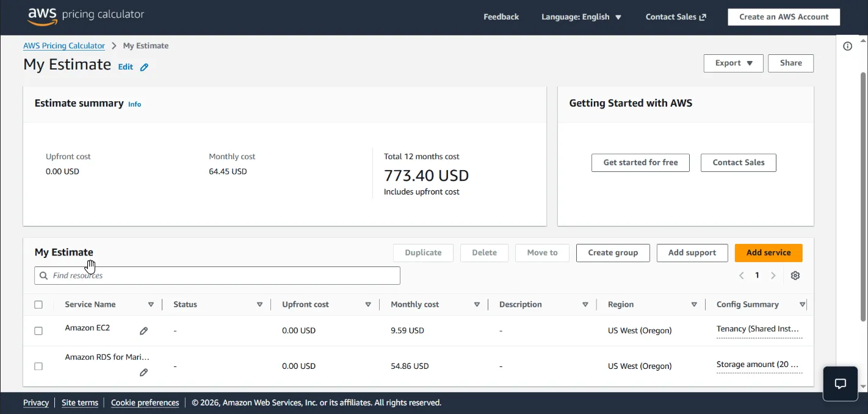This screenshot has height=414, width=868.
Task: Click the US West (Oregon) region for EC2
Action: pyautogui.click(x=640, y=331)
